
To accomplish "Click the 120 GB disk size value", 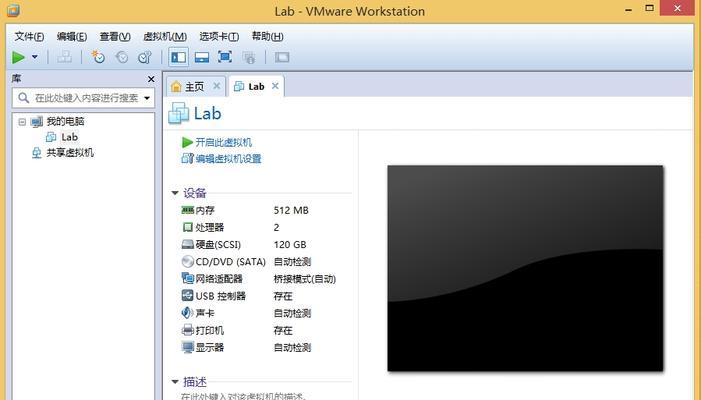I will [290, 244].
